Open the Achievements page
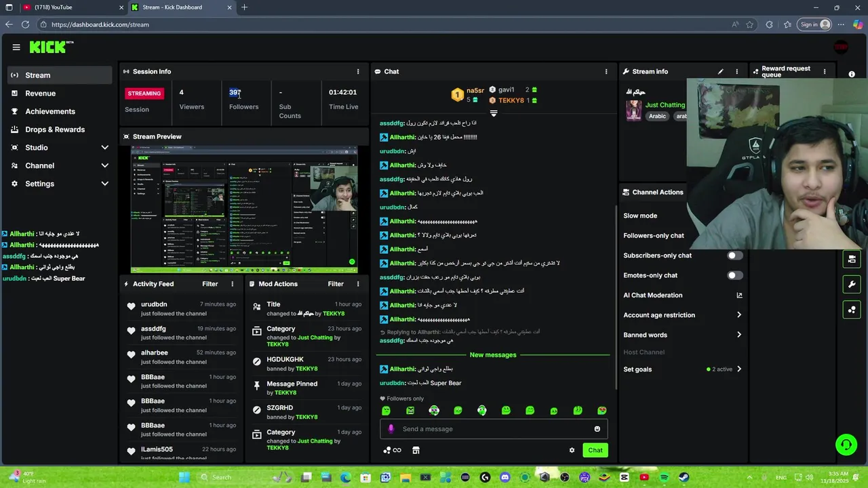868x488 pixels. [x=60, y=111]
